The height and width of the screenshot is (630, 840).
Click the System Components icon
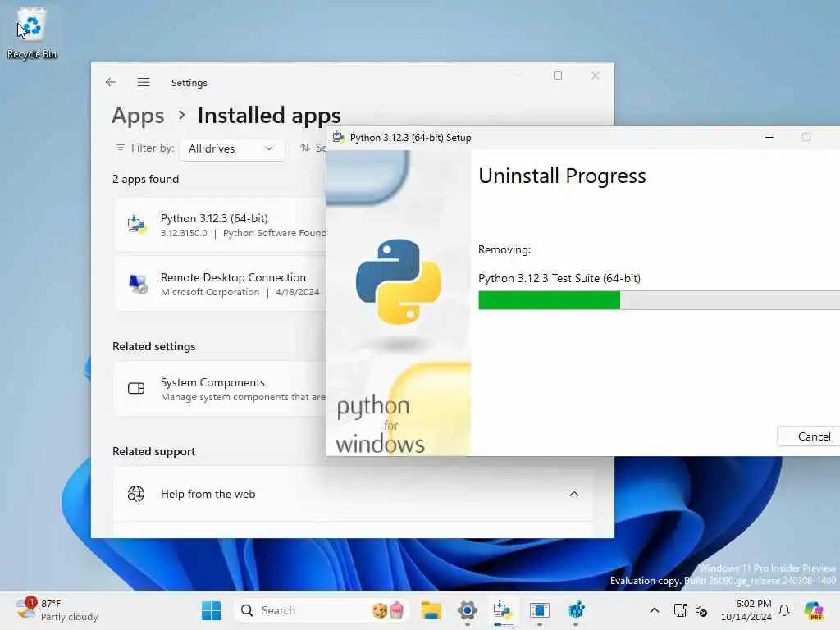click(136, 388)
